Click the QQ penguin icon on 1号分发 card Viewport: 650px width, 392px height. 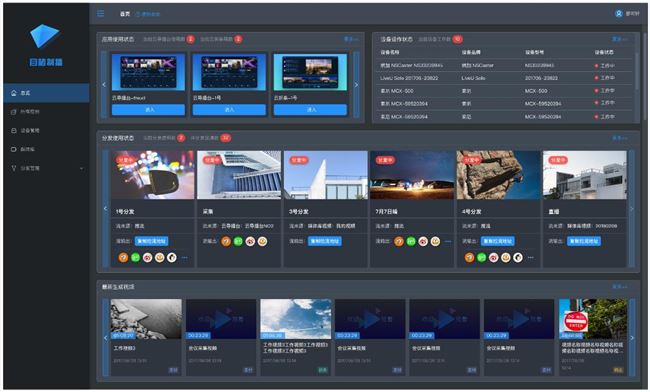(x=172, y=258)
